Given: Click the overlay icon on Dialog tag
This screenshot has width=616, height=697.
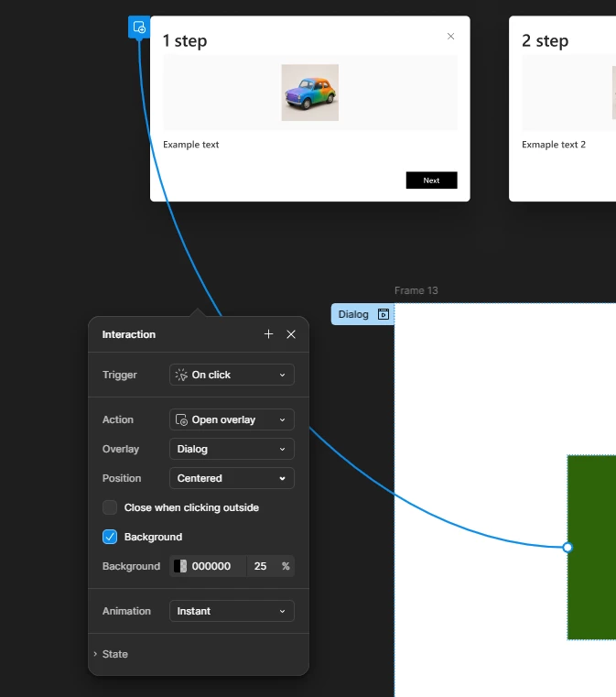Looking at the screenshot, I should click(384, 314).
